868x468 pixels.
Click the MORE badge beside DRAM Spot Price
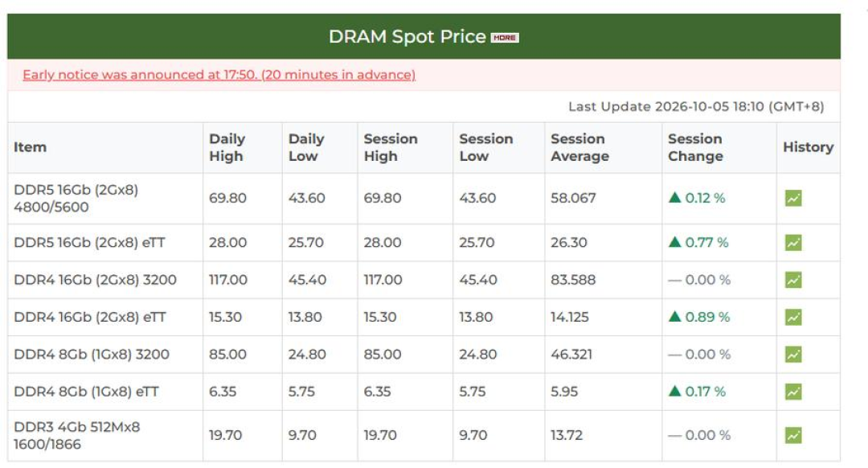click(x=504, y=38)
